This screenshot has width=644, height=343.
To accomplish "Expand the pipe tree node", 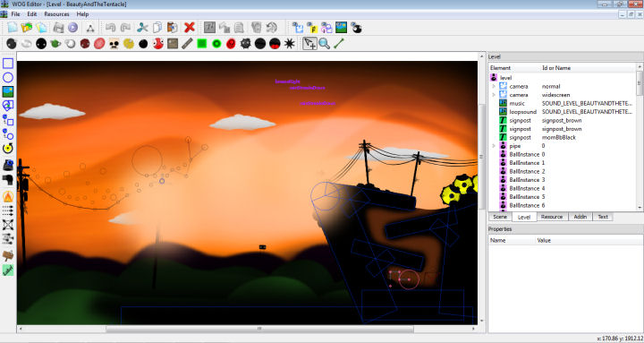I will pos(494,146).
